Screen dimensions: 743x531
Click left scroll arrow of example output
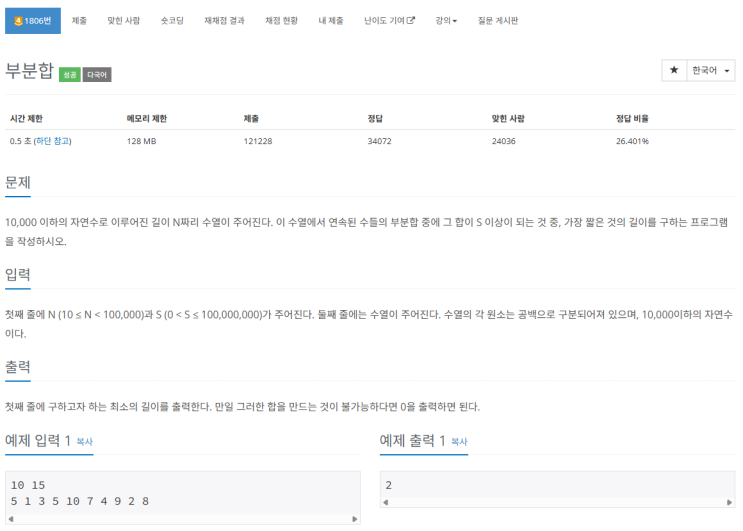386,503
